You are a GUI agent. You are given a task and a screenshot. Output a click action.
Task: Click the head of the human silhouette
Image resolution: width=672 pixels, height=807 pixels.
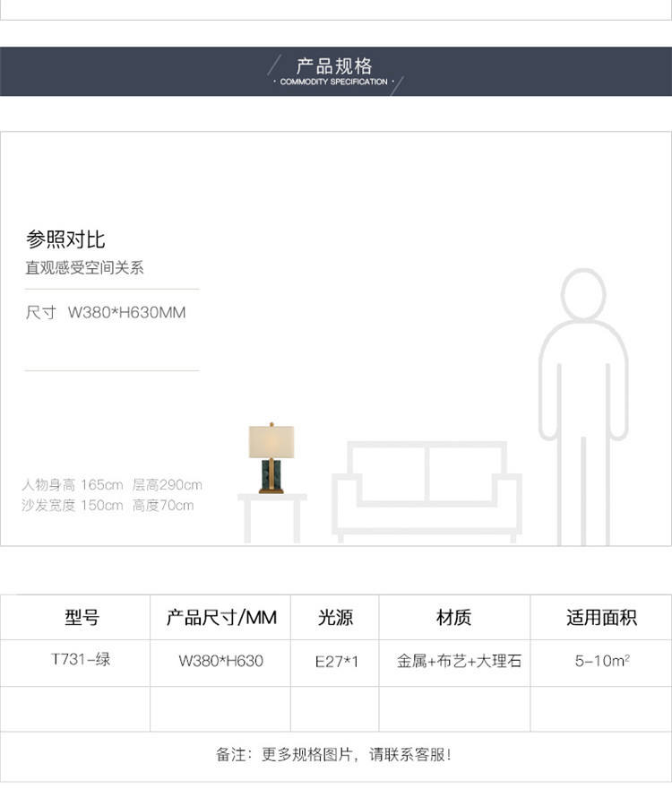[x=583, y=293]
